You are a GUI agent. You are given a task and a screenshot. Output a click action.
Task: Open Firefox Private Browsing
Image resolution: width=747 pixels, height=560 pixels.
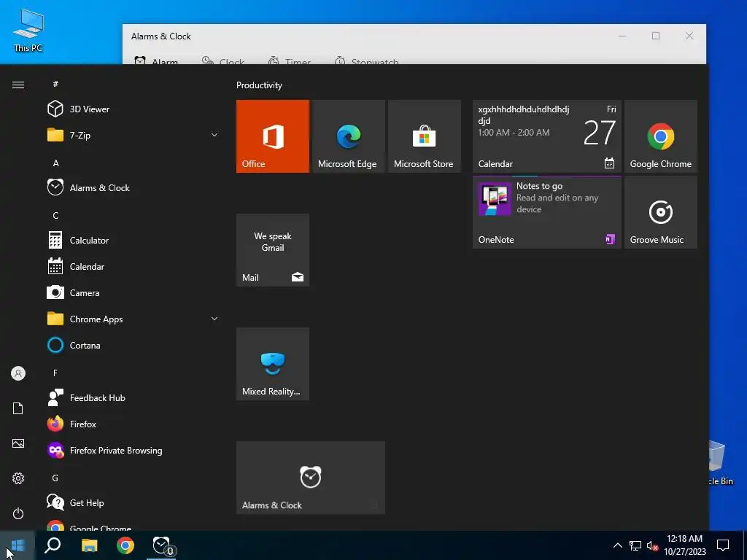133,450
